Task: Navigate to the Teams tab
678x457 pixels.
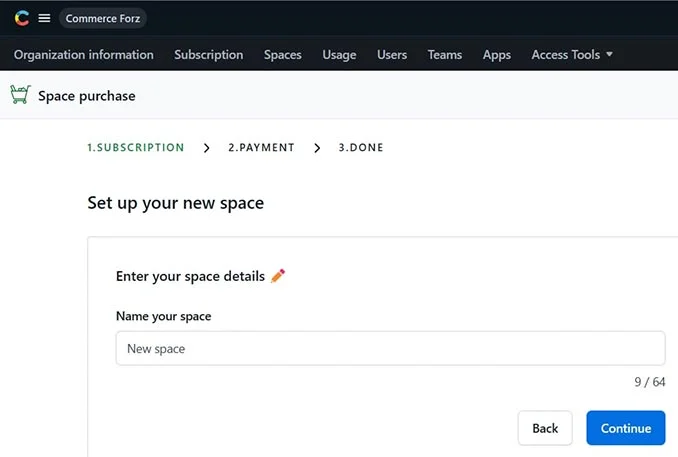Action: (445, 55)
